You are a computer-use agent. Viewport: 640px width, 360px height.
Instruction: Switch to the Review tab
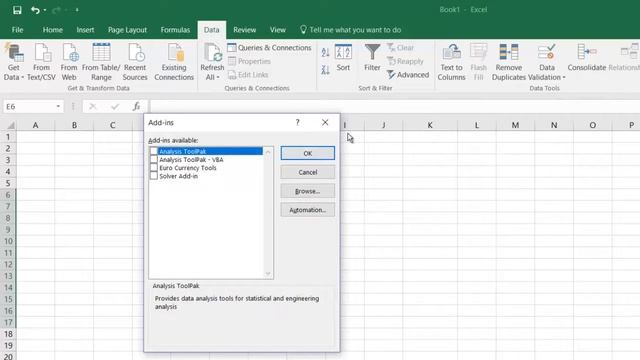click(x=244, y=30)
